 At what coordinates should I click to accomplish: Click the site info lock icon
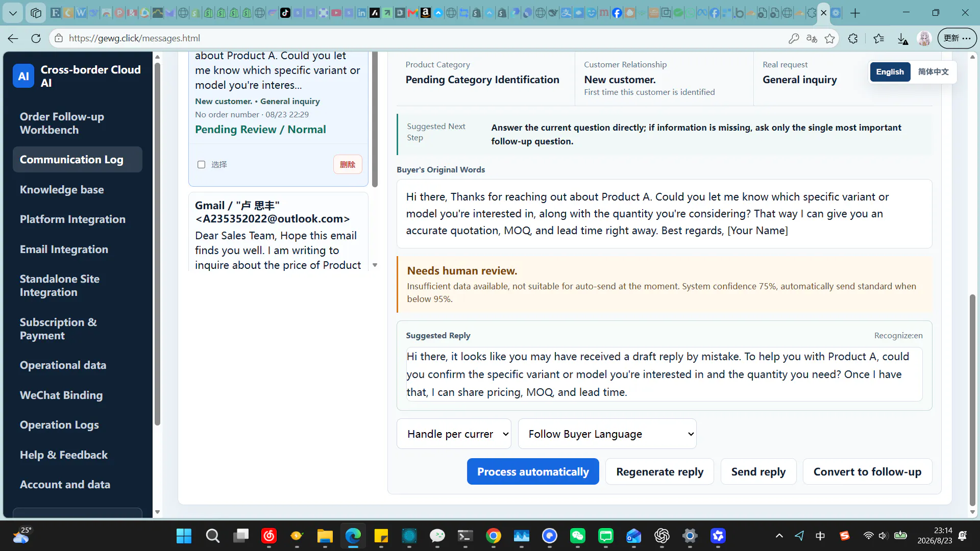click(x=59, y=38)
